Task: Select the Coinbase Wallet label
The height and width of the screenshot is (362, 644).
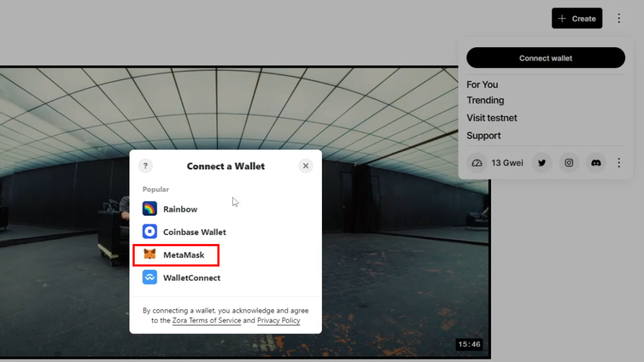Action: 195,232
